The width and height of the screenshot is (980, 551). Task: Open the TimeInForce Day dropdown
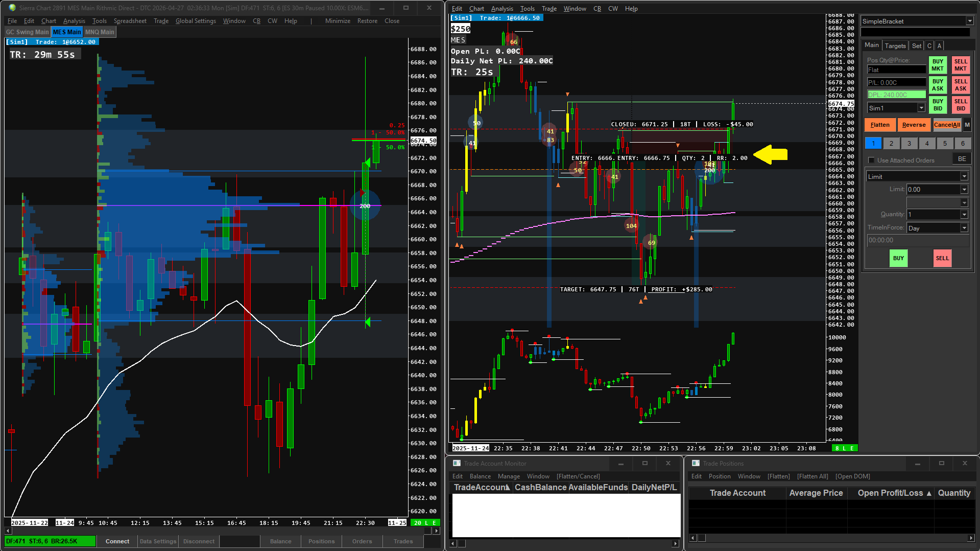[x=964, y=228]
